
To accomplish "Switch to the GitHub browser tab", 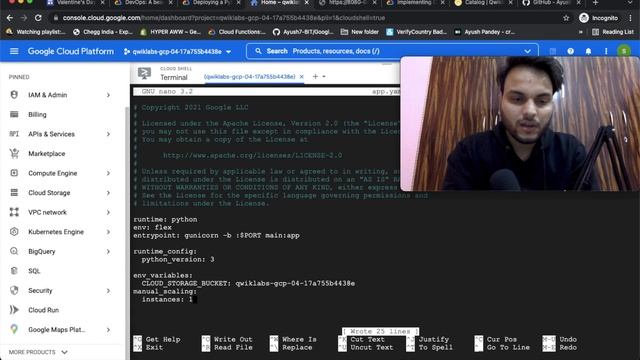I will click(x=550, y=3).
